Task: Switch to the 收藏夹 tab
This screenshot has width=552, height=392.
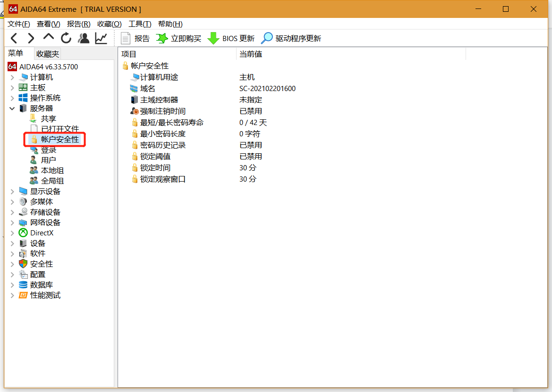Action: pos(47,53)
